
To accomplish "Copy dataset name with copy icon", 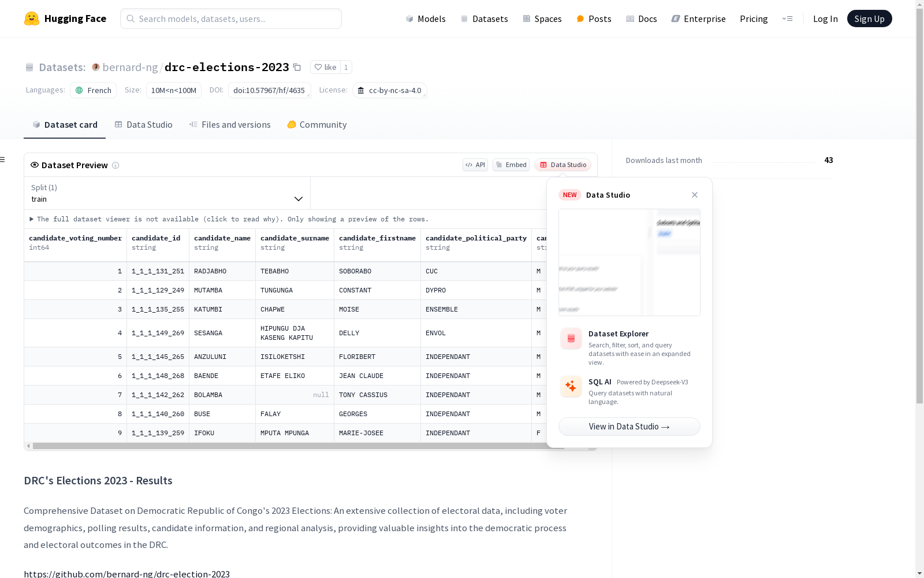I will click(x=297, y=67).
